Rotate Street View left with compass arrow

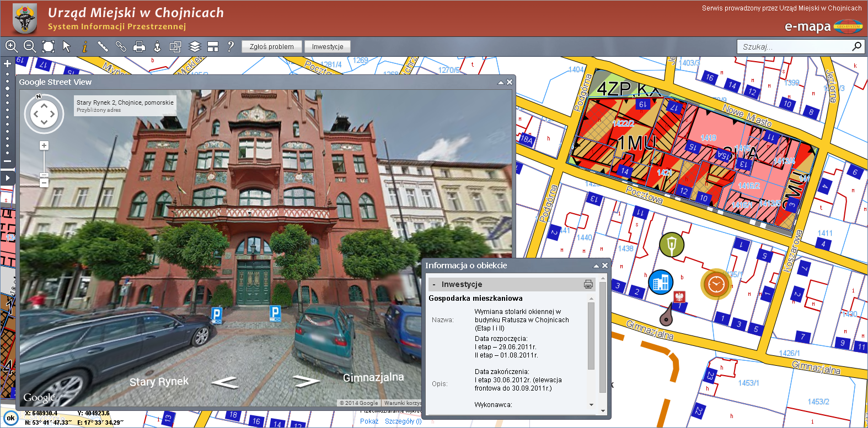click(x=35, y=115)
